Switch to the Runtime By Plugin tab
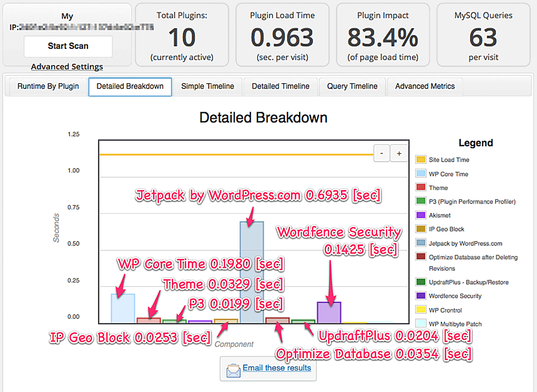 click(x=48, y=86)
